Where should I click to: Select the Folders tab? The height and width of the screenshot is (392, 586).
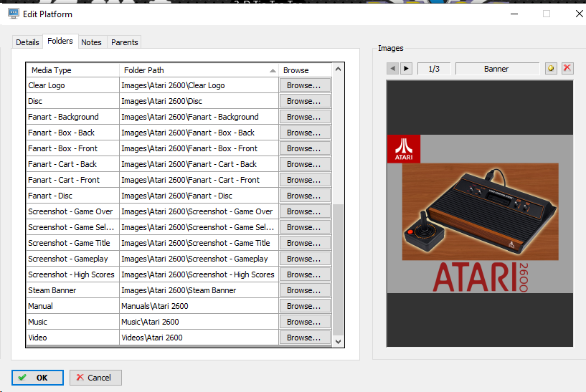(x=60, y=41)
